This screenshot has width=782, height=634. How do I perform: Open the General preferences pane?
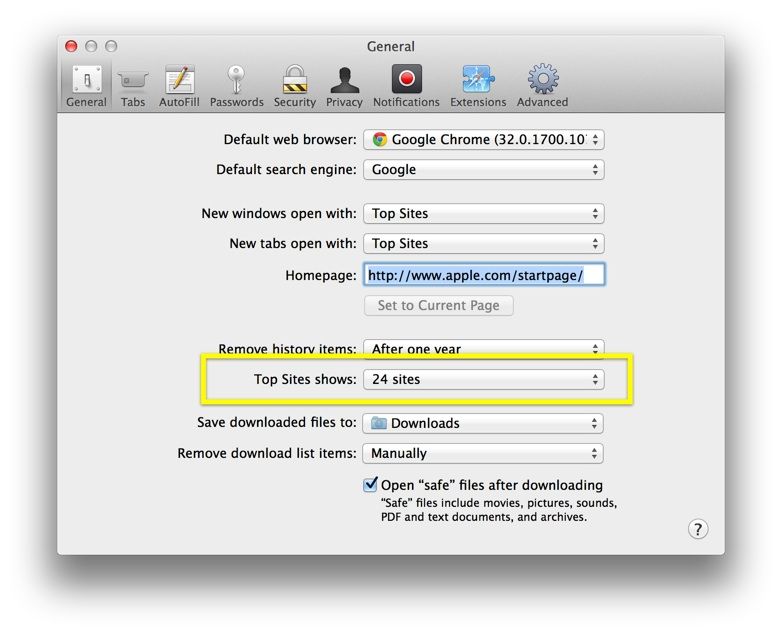click(x=87, y=86)
